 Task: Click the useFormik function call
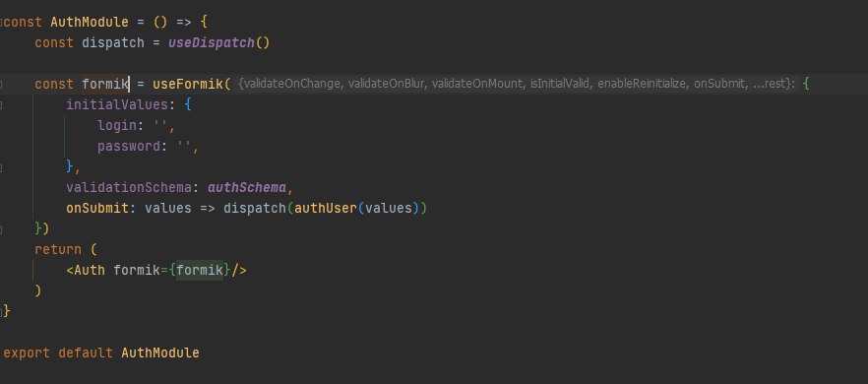click(187, 85)
